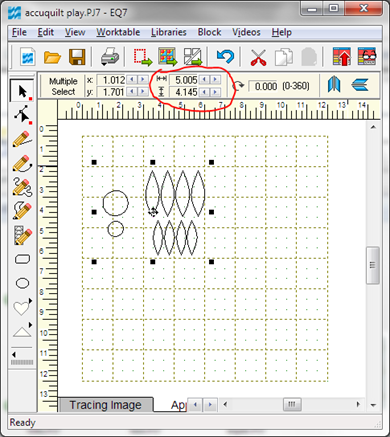Click the vertical scrollbar thumb
Viewport: 390px width, 437px height.
[x=373, y=265]
